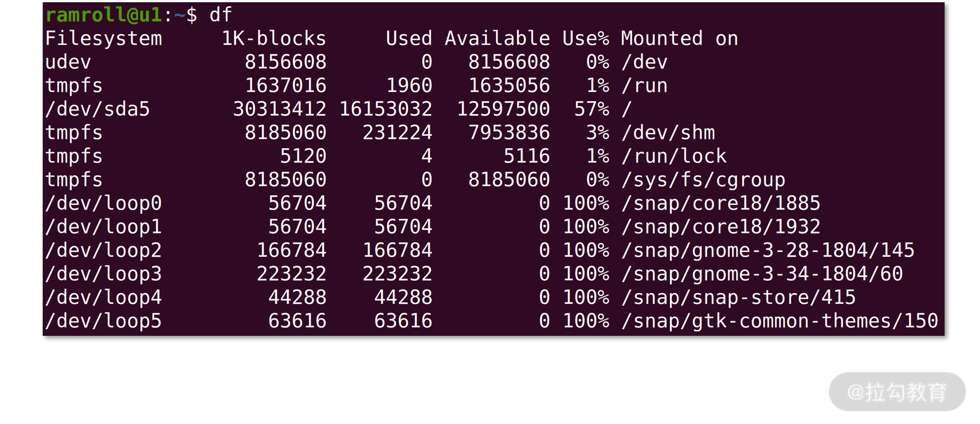Click the 1K-blocks column header
The height and width of the screenshot is (424, 980).
coord(274,38)
